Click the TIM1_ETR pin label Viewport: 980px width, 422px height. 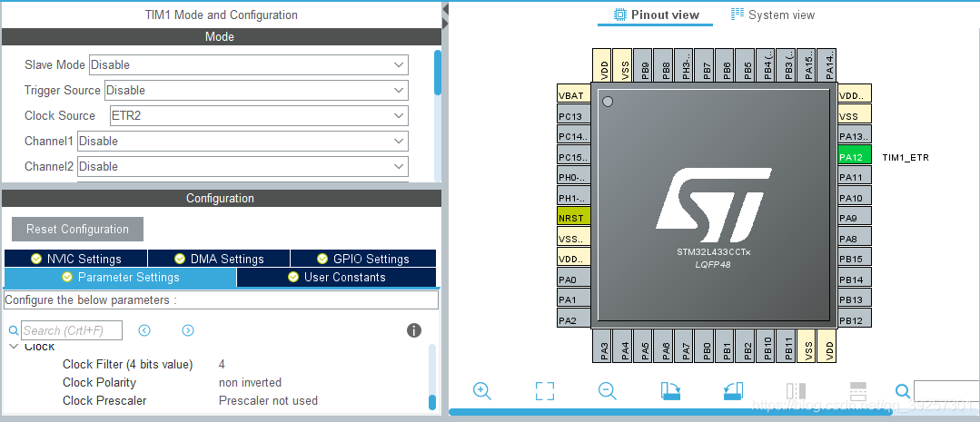click(x=905, y=157)
